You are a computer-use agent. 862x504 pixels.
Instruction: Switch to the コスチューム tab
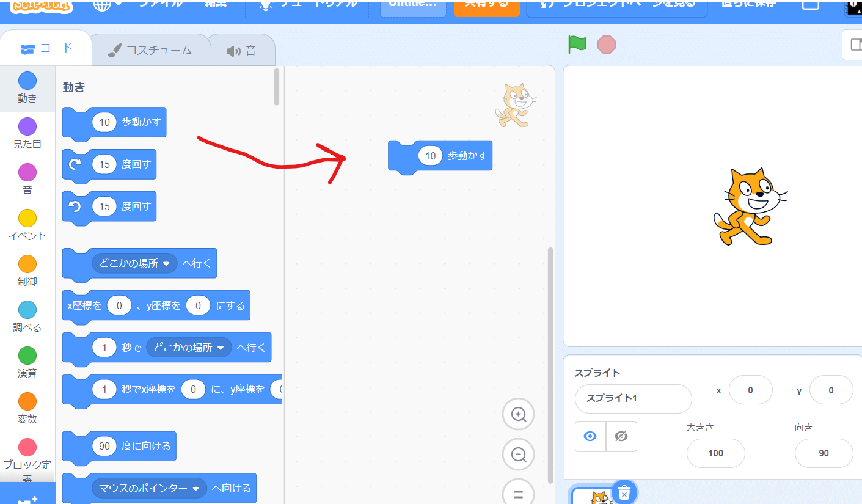point(150,51)
